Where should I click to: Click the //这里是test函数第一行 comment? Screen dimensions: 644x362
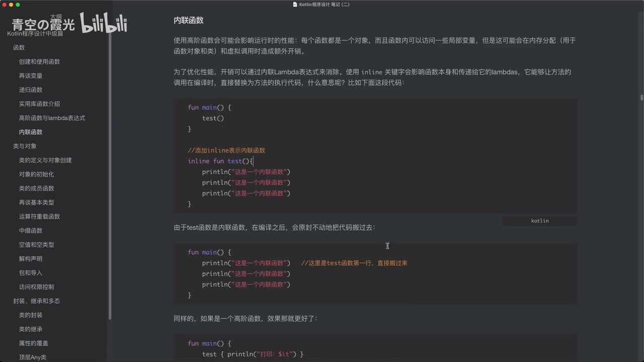pyautogui.click(x=354, y=263)
